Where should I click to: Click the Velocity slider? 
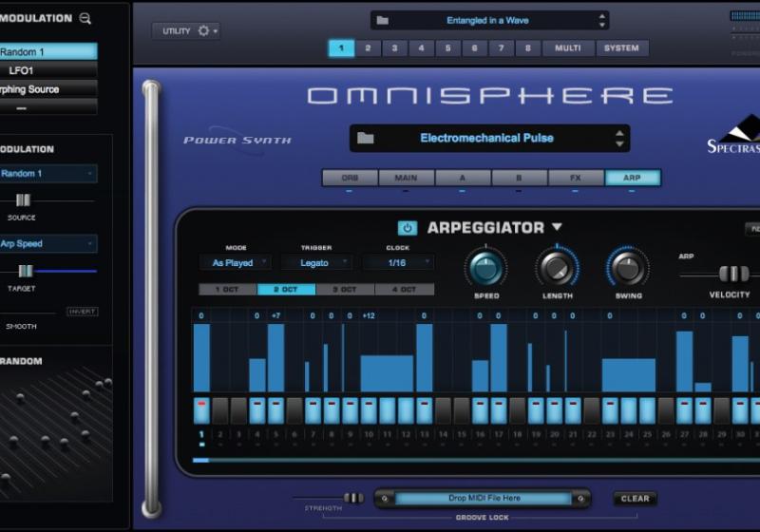(x=732, y=274)
